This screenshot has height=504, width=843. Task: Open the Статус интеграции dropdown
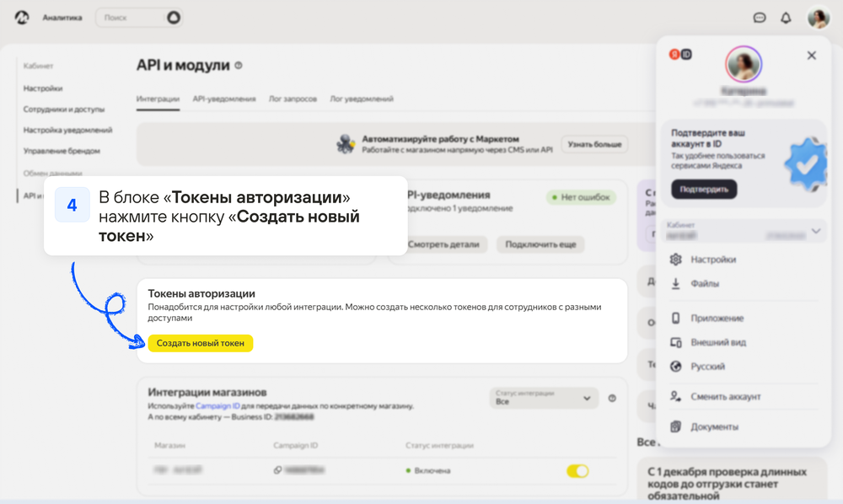tap(544, 398)
